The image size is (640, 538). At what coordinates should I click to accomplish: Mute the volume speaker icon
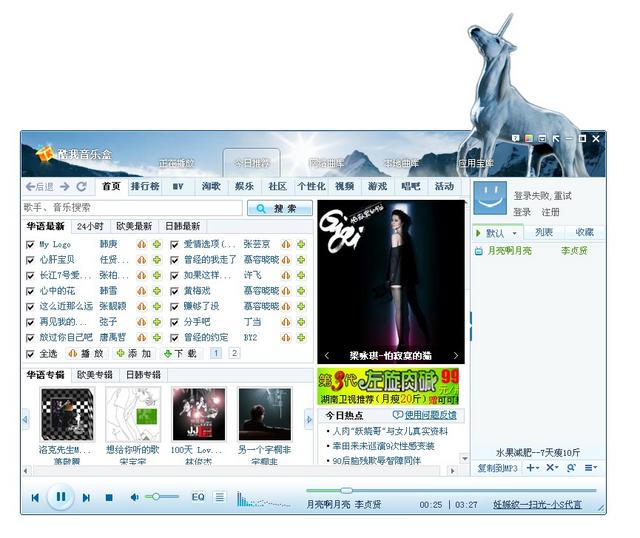(x=134, y=497)
